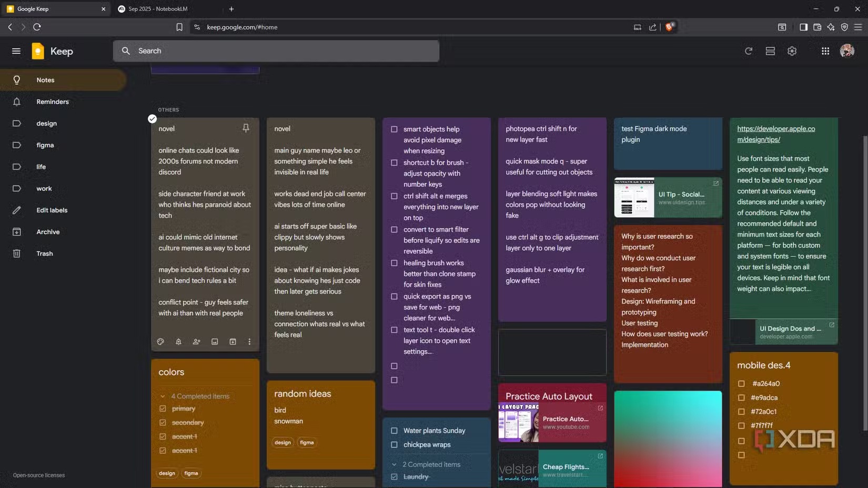Viewport: 868px width, 488px height.
Task: Check the 'Water plants Sunday' item
Action: [394, 431]
